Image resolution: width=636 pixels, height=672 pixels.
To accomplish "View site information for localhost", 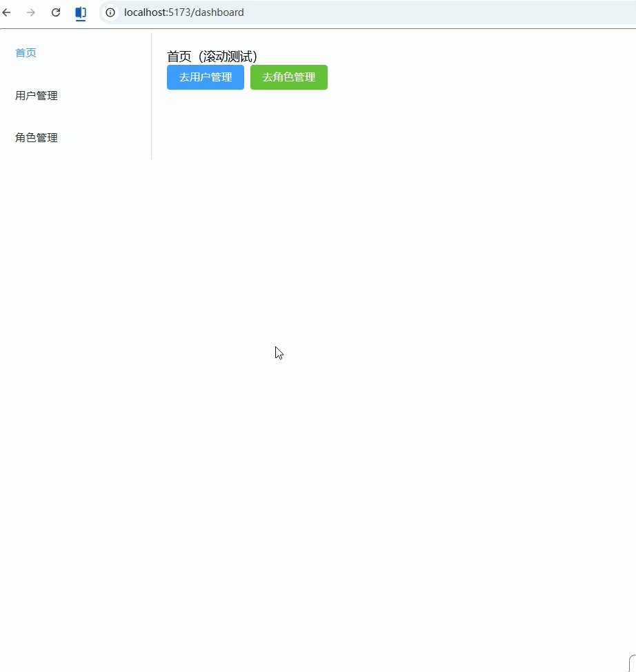I will 110,12.
